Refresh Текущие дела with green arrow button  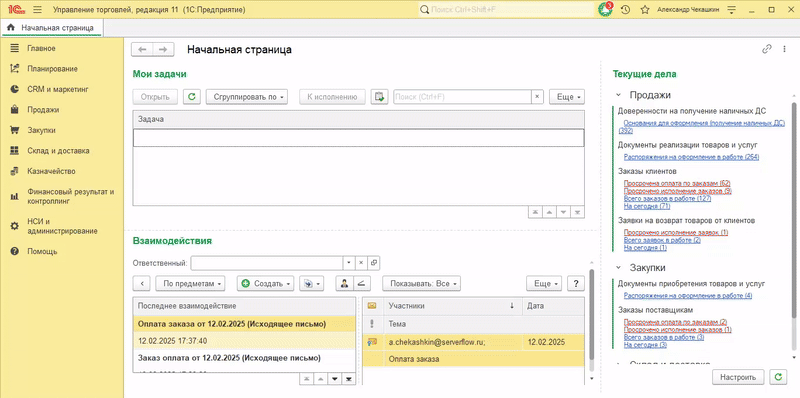pyautogui.click(x=778, y=377)
